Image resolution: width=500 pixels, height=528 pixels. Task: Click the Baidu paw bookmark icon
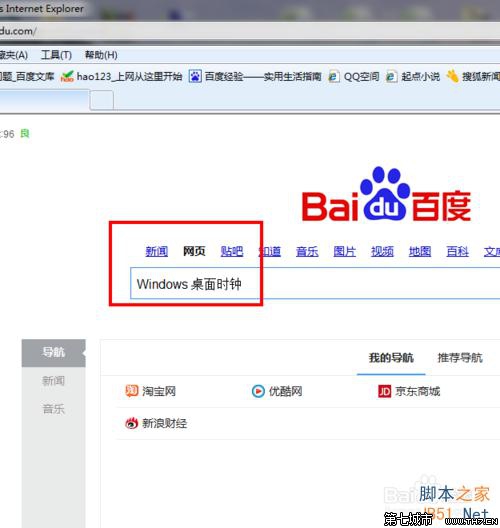pos(195,76)
